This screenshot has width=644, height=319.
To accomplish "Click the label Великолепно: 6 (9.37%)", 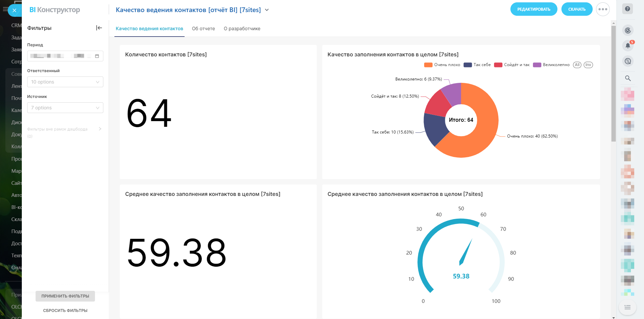I will tap(418, 79).
